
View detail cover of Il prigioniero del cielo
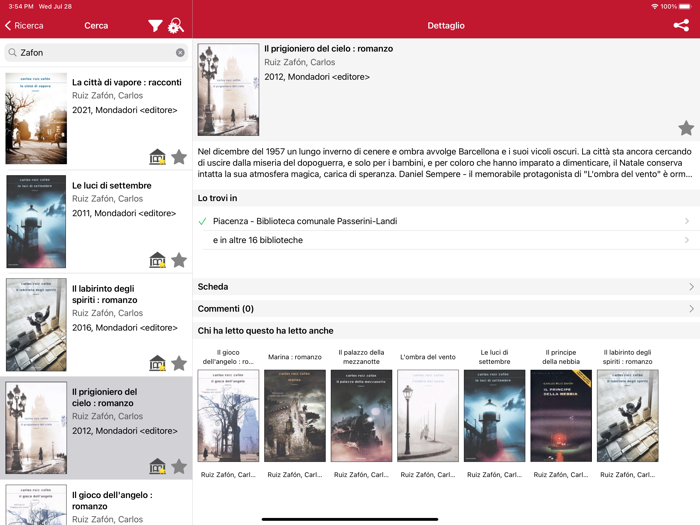[228, 89]
